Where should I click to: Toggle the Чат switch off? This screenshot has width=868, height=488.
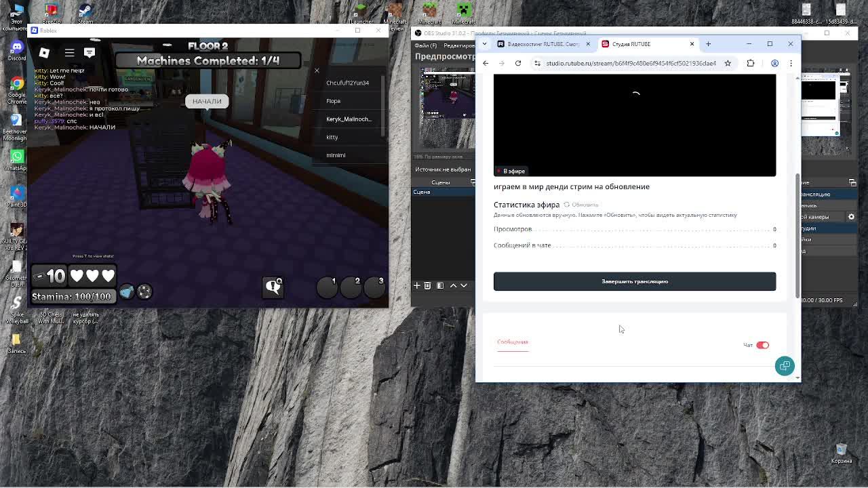click(x=762, y=345)
